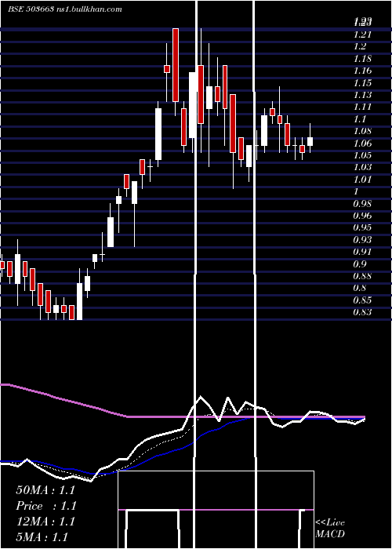The height and width of the screenshot is (549, 392).
Task: Click the 1.03 price level label
Action: point(362,167)
